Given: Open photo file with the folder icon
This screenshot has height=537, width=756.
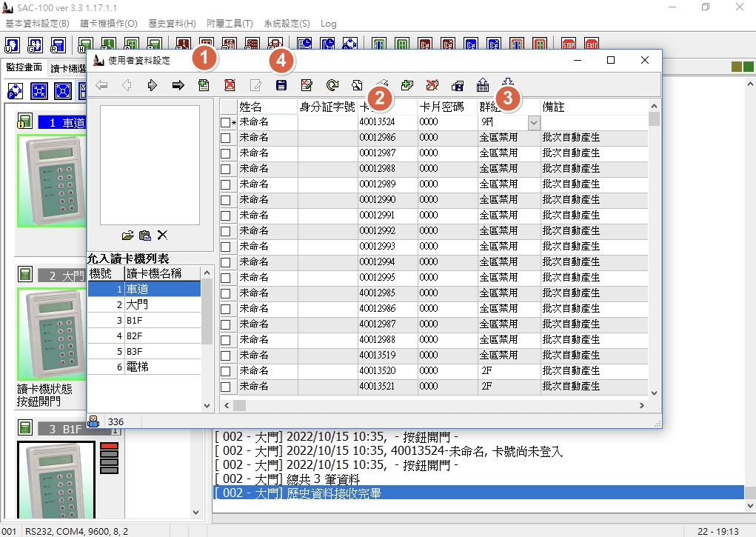Looking at the screenshot, I should pyautogui.click(x=128, y=236).
